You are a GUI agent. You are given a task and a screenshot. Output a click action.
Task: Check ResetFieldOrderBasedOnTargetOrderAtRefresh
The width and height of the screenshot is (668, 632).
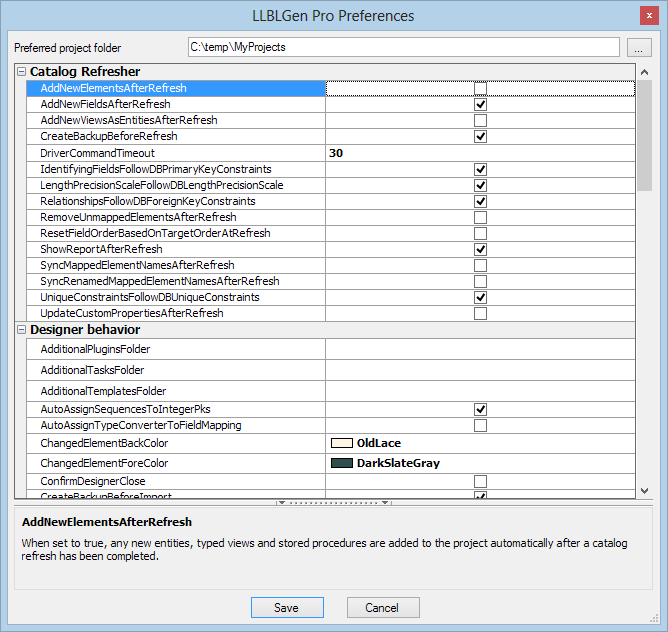(480, 233)
